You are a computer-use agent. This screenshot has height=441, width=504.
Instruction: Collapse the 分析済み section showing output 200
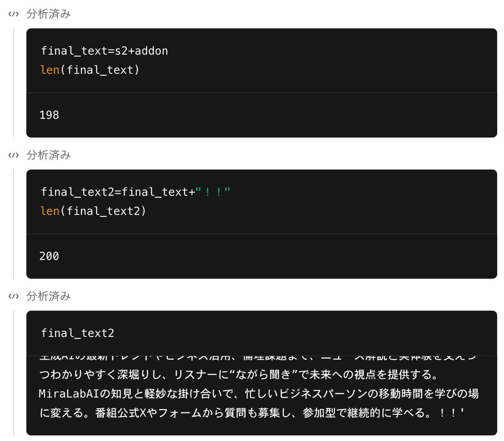49,155
